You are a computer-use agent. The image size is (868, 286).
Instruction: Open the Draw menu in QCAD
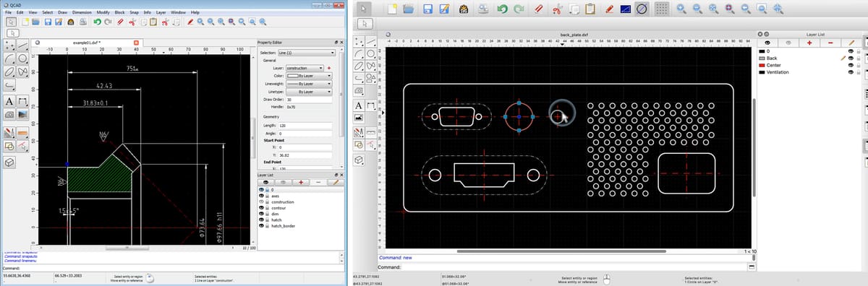[62, 13]
